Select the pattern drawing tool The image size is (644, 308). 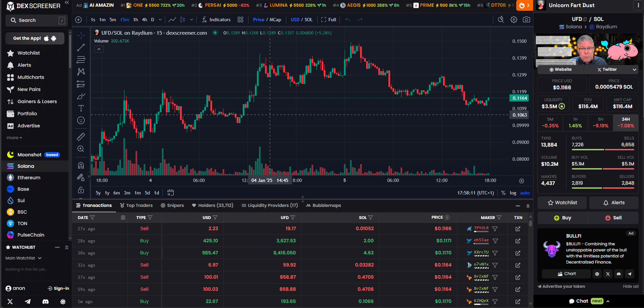81,72
